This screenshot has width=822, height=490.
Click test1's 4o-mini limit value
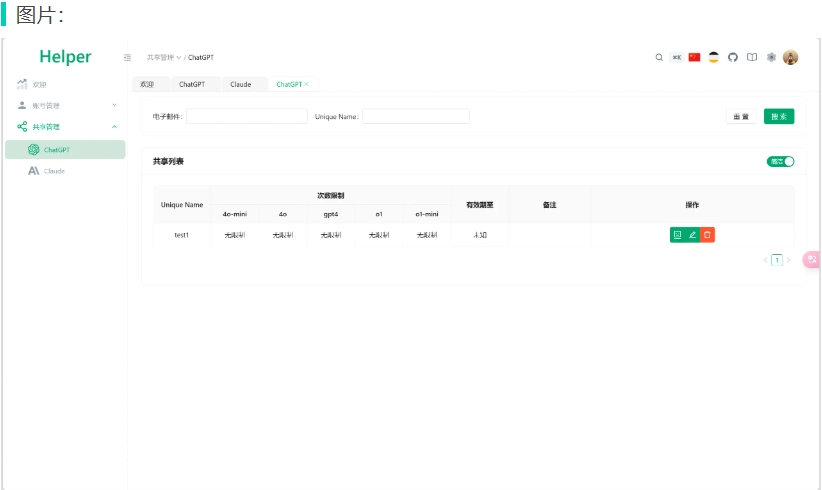[x=235, y=235]
